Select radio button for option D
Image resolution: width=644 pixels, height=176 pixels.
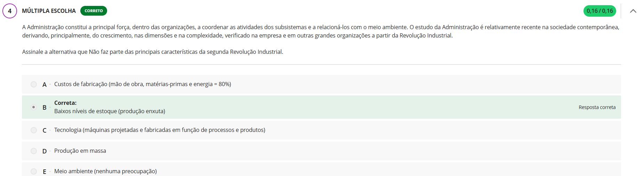coord(34,151)
